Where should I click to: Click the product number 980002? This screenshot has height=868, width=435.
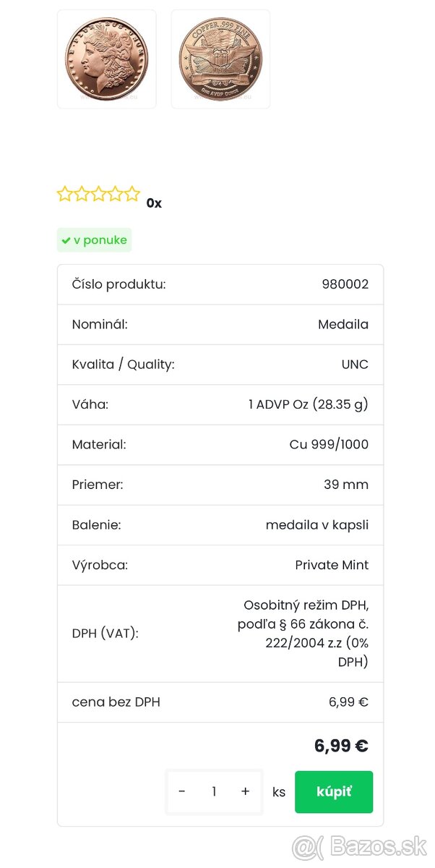pyautogui.click(x=345, y=284)
